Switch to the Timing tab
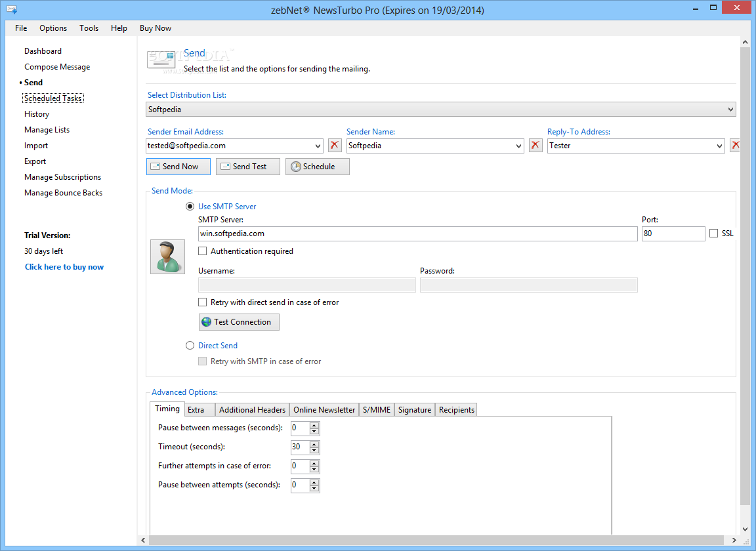Image resolution: width=756 pixels, height=551 pixels. (x=167, y=409)
